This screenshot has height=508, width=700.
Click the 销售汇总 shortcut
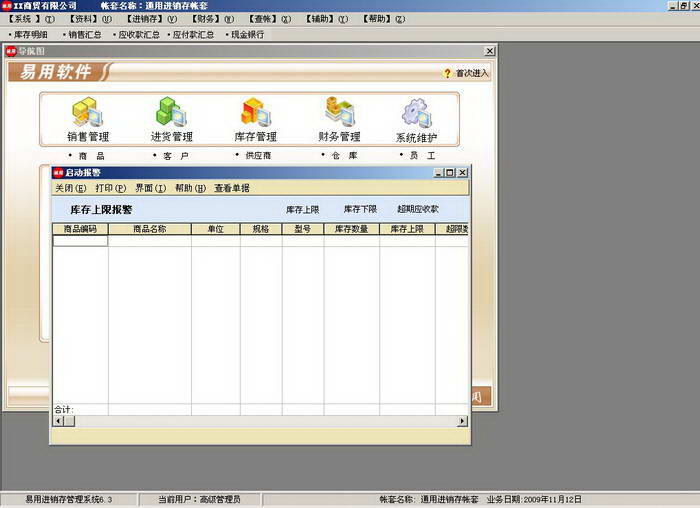pos(82,34)
